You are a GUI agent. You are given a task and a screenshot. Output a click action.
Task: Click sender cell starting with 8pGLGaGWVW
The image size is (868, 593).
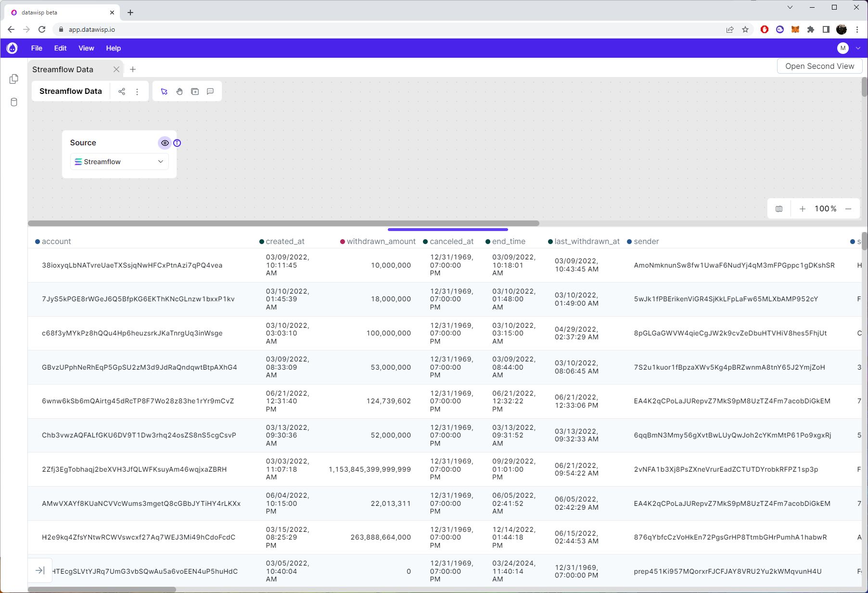(730, 333)
